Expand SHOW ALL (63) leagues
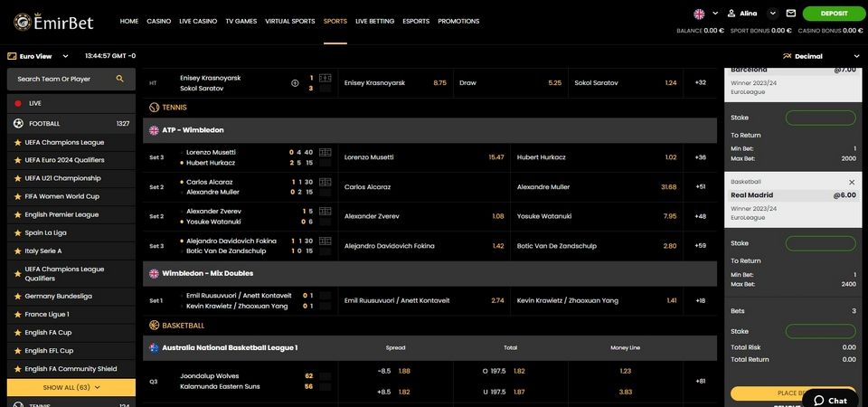Screen dimensions: 868x407 click(x=71, y=388)
